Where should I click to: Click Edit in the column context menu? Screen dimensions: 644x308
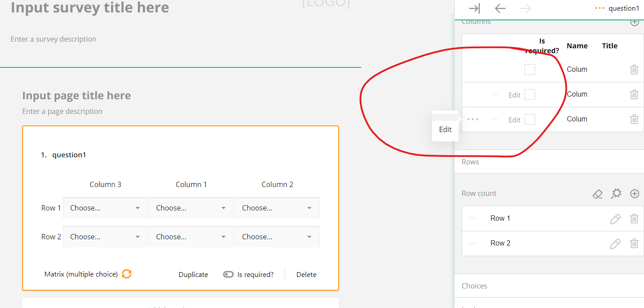[445, 129]
